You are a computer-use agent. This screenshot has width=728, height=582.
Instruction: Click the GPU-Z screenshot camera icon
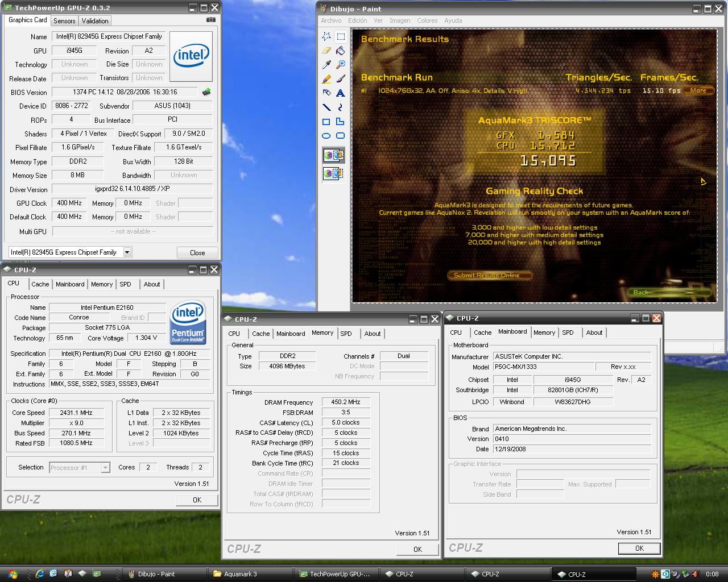(x=211, y=19)
